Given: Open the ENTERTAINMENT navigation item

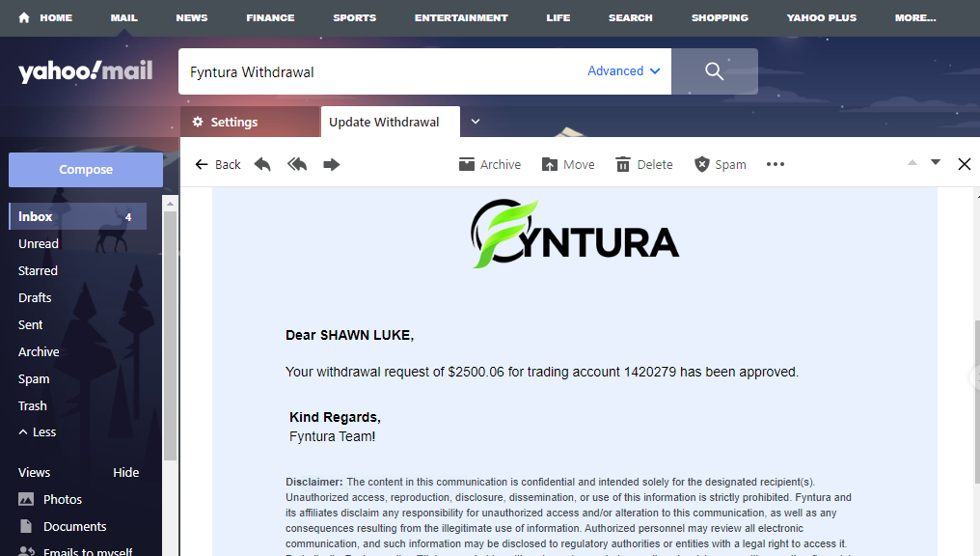Looking at the screenshot, I should 461,17.
